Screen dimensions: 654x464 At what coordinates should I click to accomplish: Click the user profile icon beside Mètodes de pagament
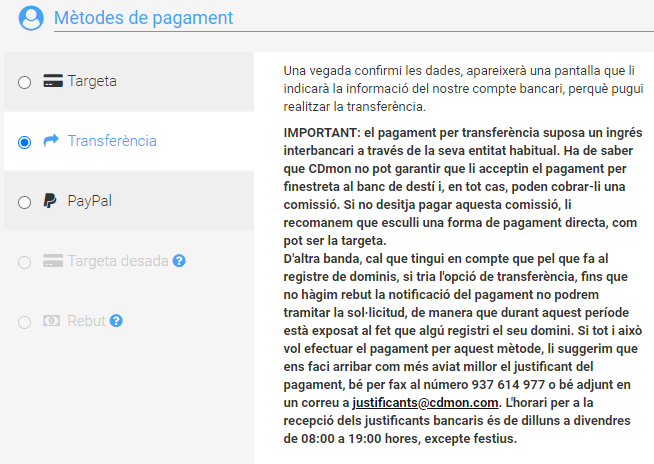(31, 18)
